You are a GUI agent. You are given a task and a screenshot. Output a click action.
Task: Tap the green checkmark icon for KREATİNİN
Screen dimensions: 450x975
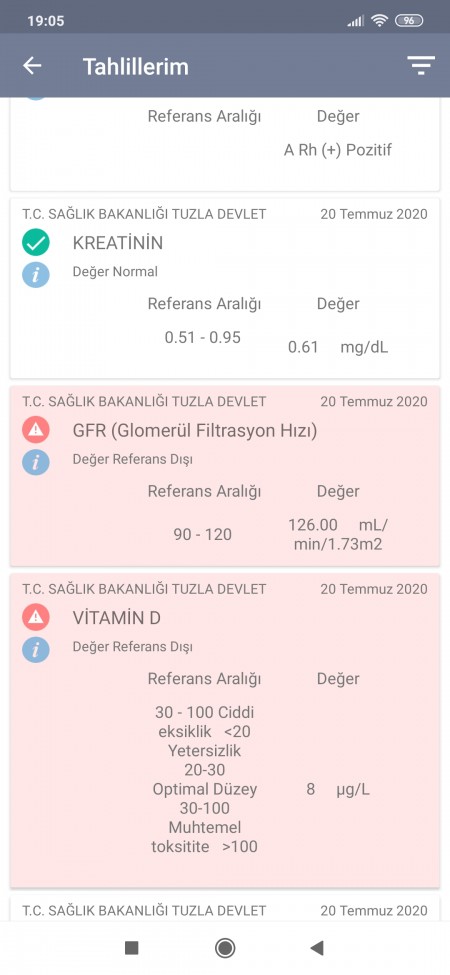click(x=36, y=242)
